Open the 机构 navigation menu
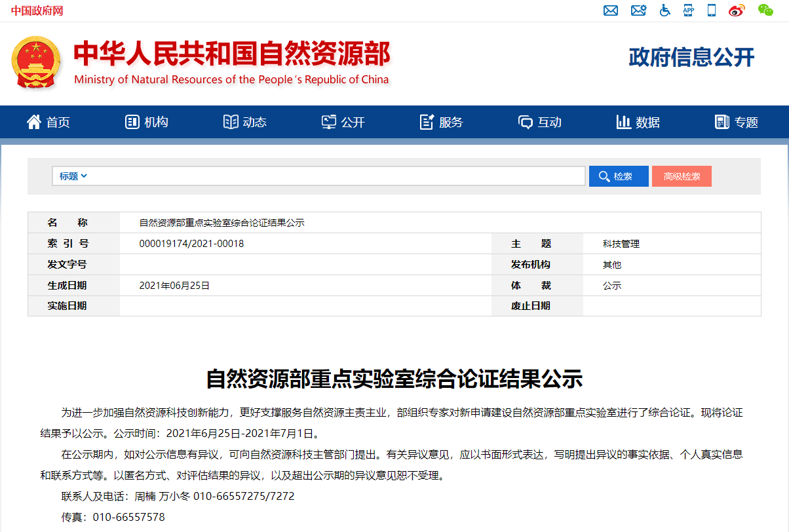The height and width of the screenshot is (532, 789). coord(145,122)
